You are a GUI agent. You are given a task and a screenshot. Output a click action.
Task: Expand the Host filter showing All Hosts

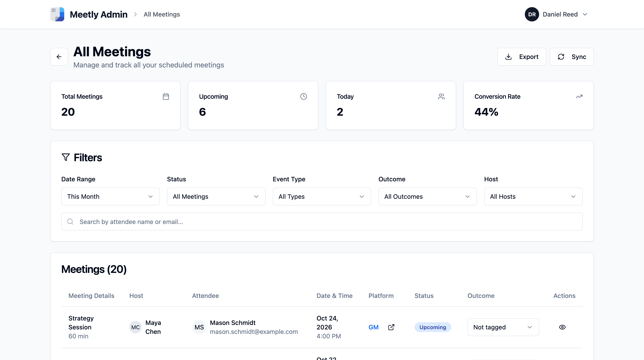[x=533, y=197]
